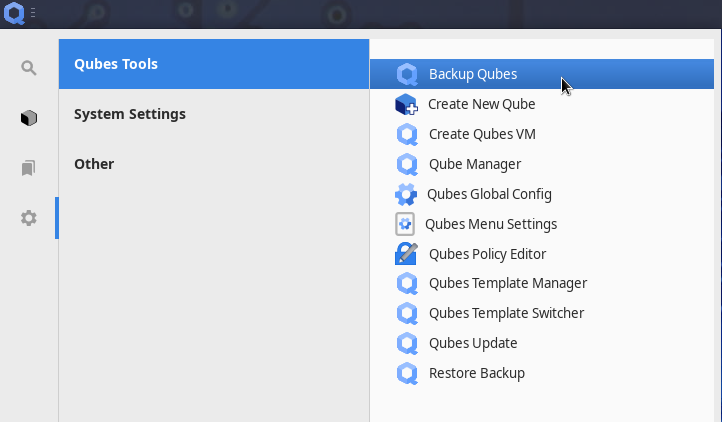722x422 pixels.
Task: Launch Qubes Policy Editor
Action: (542, 254)
